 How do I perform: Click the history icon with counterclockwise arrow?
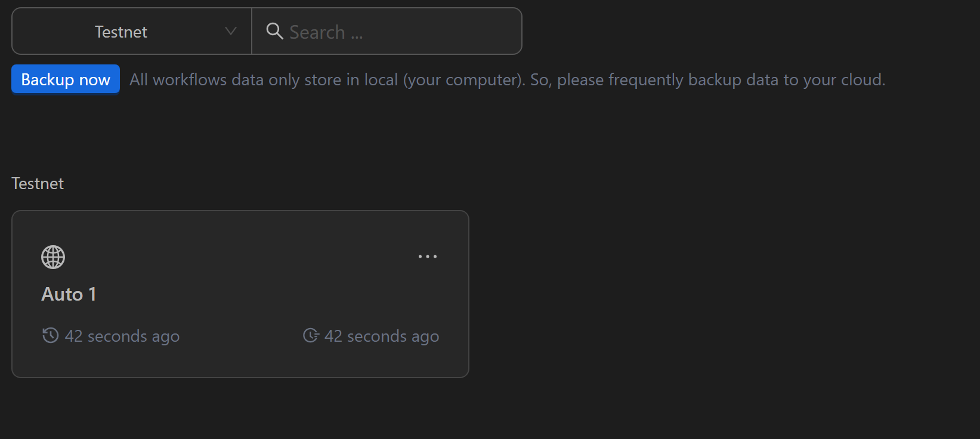point(51,335)
